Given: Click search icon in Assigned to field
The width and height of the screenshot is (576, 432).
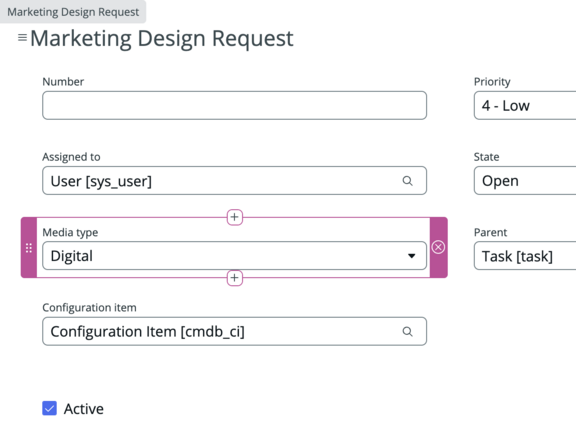Looking at the screenshot, I should 407,181.
